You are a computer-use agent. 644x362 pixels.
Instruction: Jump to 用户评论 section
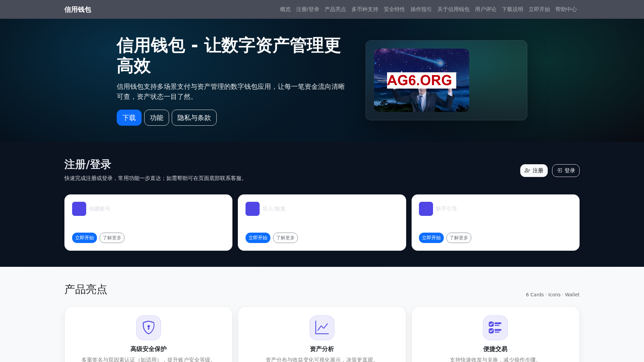pyautogui.click(x=486, y=9)
